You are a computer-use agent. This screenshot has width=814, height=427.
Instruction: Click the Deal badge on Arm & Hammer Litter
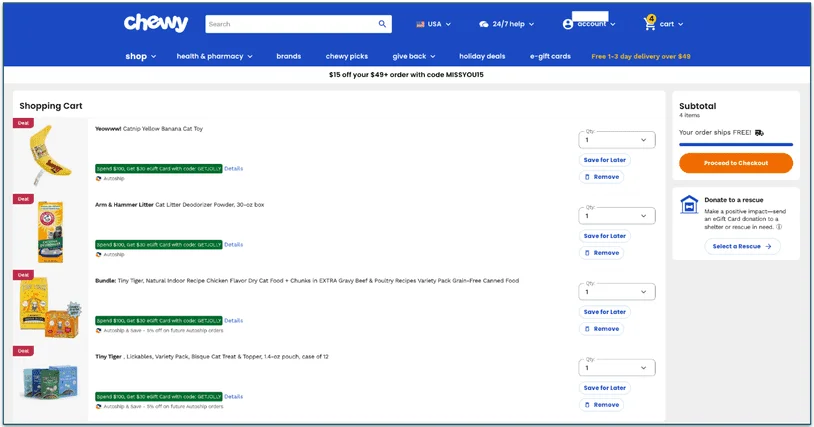click(23, 199)
